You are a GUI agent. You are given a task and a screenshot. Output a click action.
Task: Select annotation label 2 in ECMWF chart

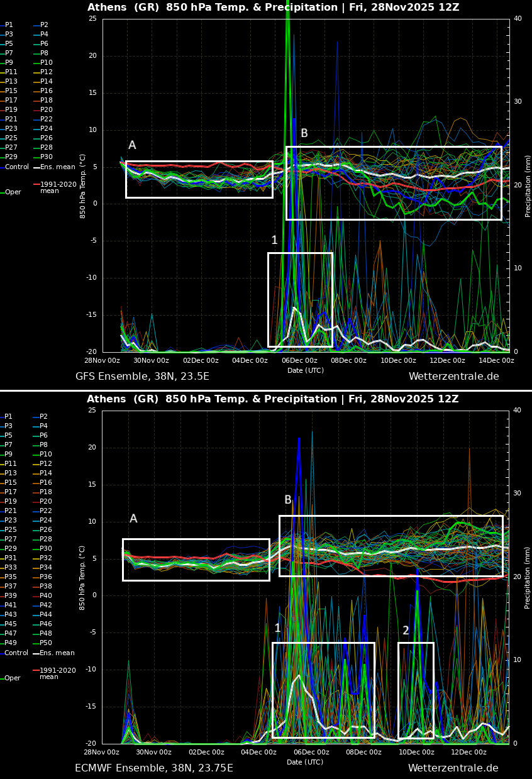pos(406,631)
